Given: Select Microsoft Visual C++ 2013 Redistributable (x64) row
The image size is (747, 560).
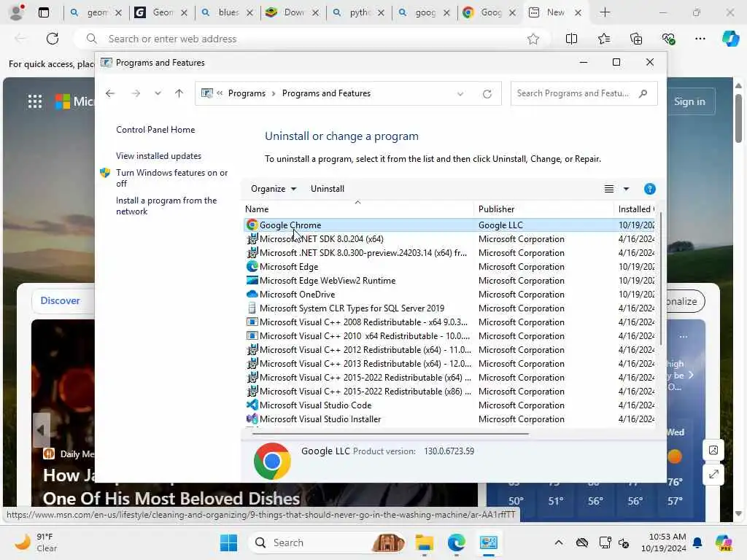Looking at the screenshot, I should [449, 364].
